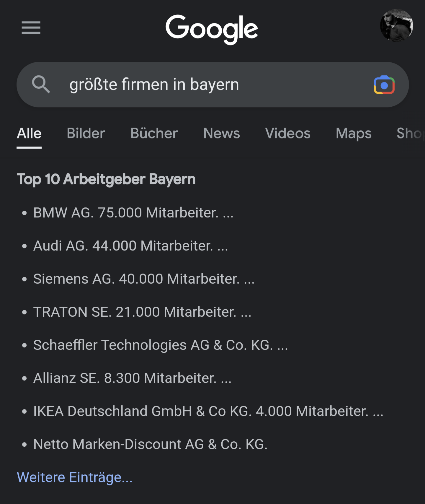Expand list via Weitere Einträge link
The height and width of the screenshot is (504, 425).
tap(75, 477)
